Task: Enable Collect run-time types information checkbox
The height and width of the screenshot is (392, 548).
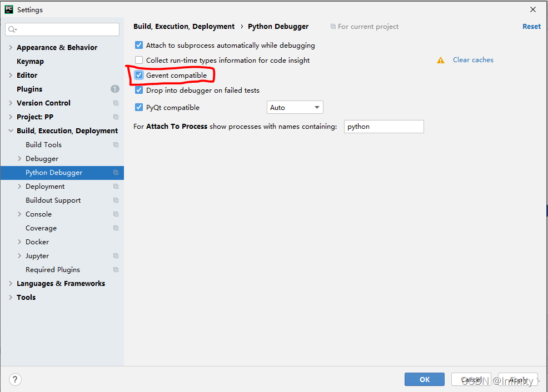Action: [139, 60]
